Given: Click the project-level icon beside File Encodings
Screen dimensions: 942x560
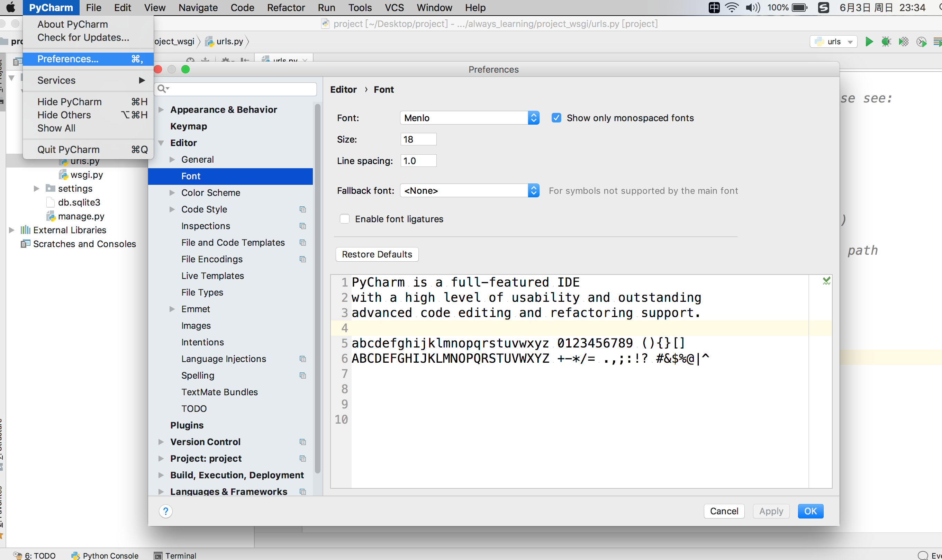Looking at the screenshot, I should (x=302, y=259).
